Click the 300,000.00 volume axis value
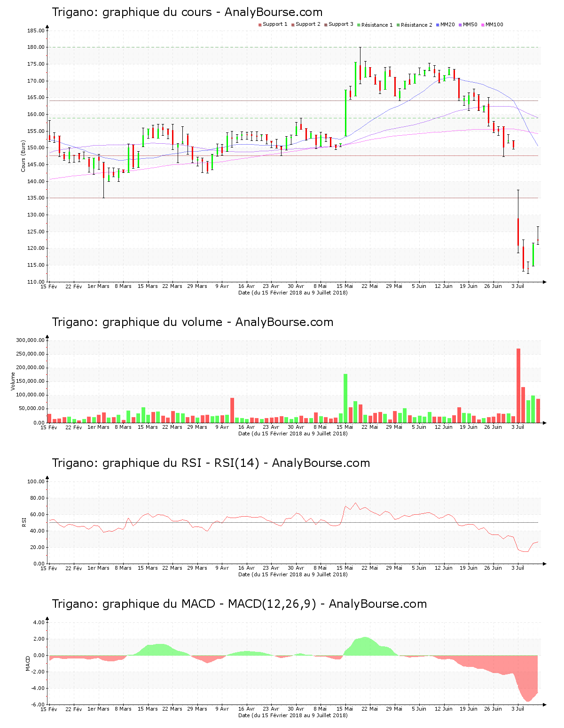564x728 pixels. [x=30, y=341]
